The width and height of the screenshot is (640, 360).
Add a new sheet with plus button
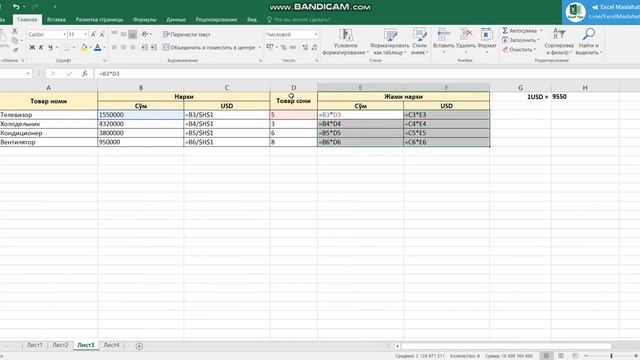coord(139,346)
